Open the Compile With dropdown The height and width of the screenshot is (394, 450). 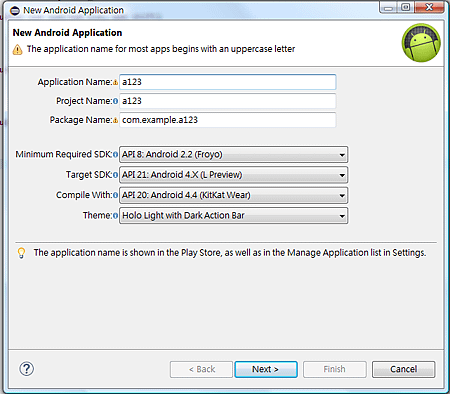click(234, 195)
